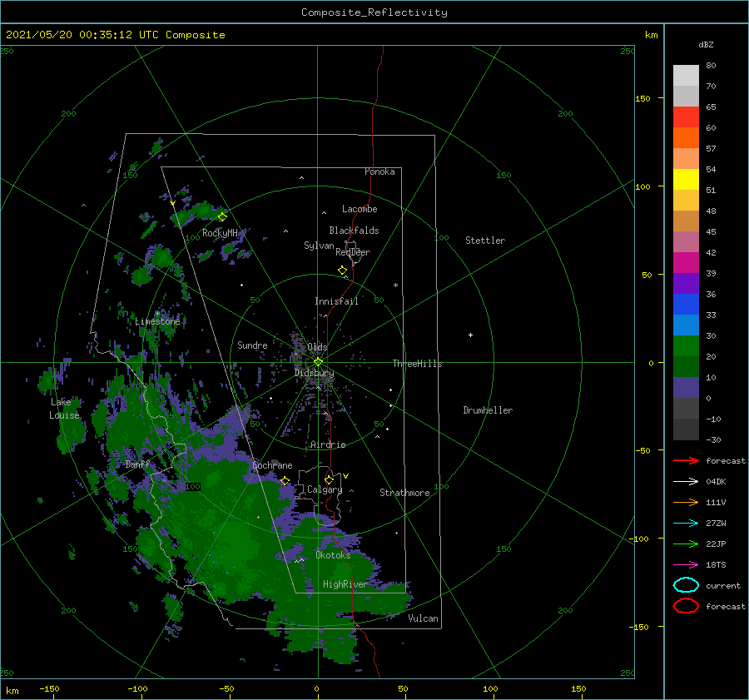Click the 39 dBZ purple color swatch

[x=686, y=283]
